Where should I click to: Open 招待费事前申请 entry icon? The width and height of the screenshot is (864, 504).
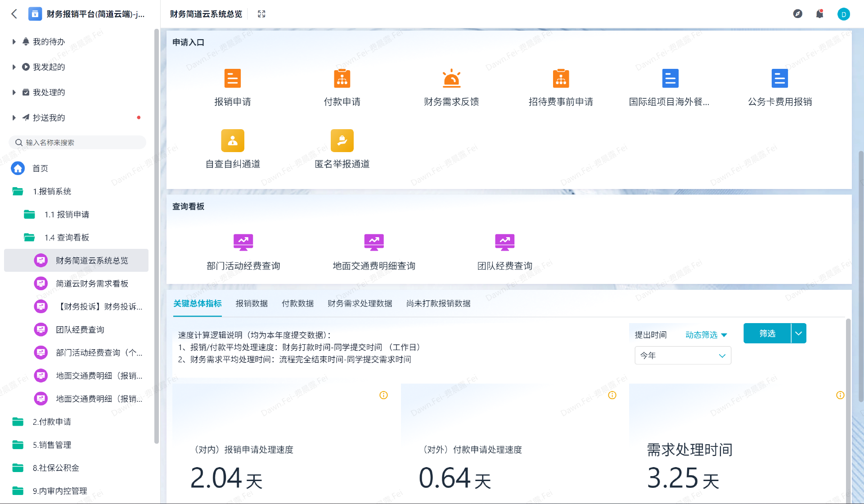pyautogui.click(x=561, y=78)
